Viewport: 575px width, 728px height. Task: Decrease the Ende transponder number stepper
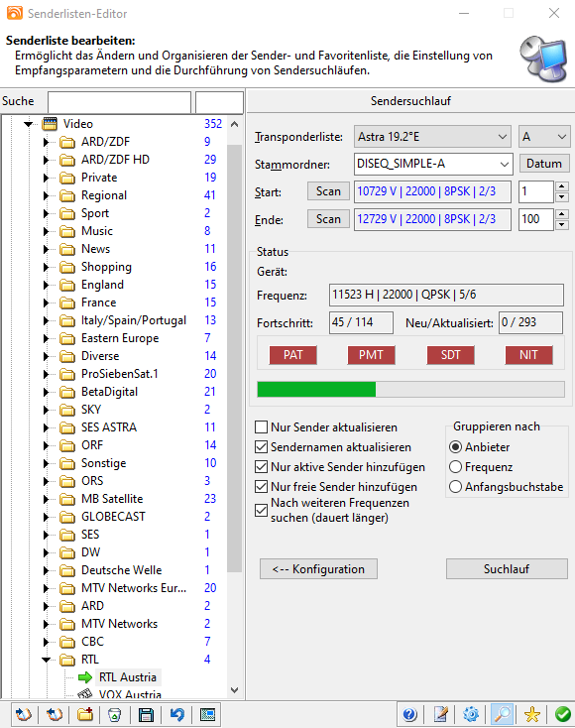562,225
